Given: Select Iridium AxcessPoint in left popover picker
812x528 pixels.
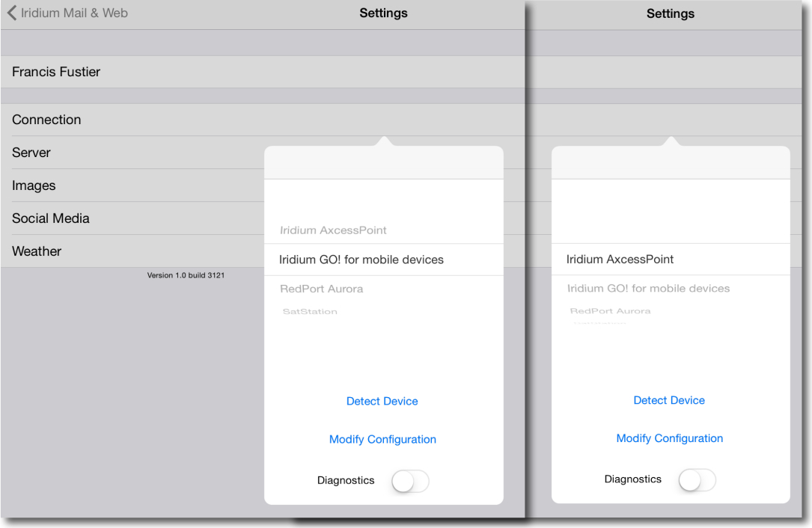Looking at the screenshot, I should pyautogui.click(x=333, y=230).
